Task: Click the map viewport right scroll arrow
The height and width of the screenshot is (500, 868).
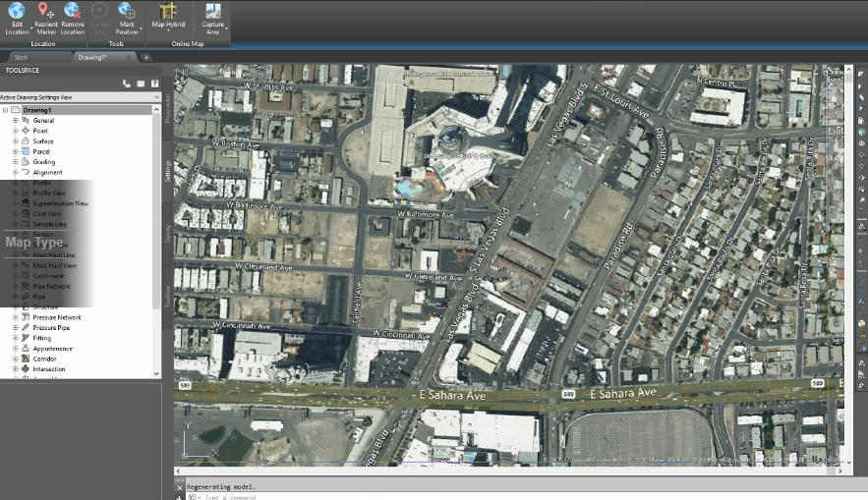Action: 840,472
